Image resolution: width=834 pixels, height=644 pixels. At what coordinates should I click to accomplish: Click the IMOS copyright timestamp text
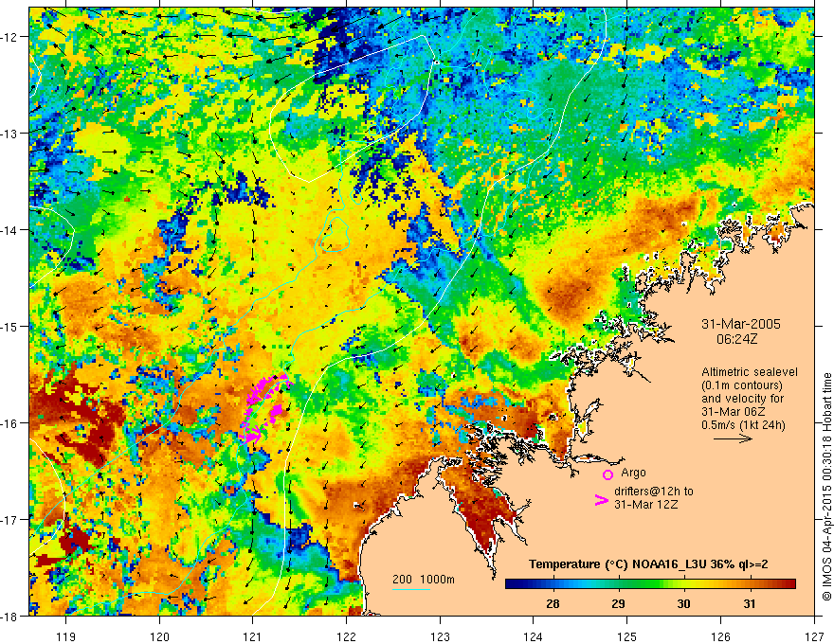(826, 487)
